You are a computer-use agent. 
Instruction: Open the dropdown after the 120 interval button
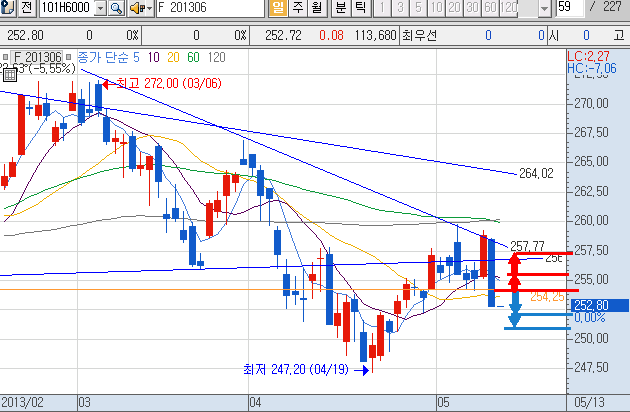544,8
